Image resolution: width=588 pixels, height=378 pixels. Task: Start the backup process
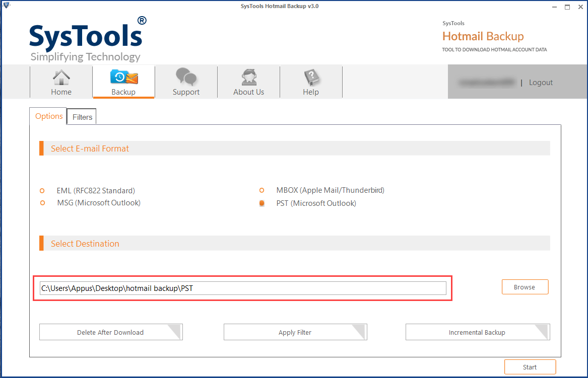tap(530, 367)
